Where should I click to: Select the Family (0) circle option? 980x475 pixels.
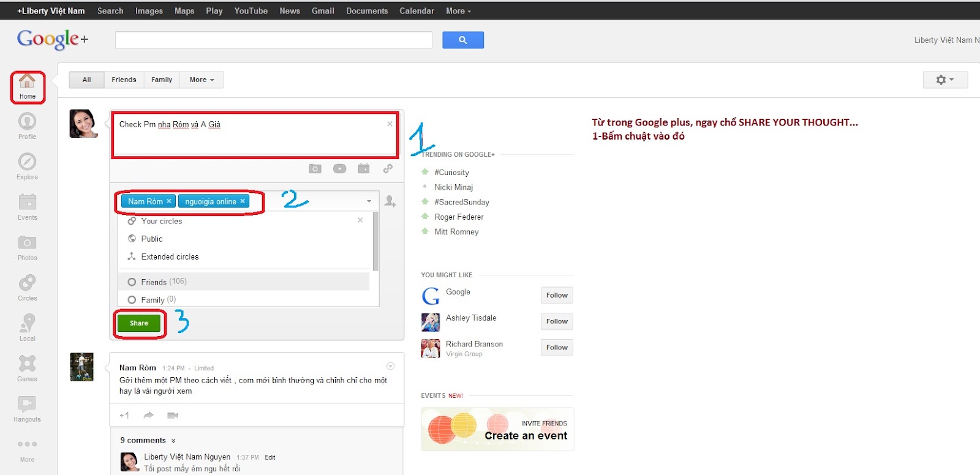(x=244, y=299)
